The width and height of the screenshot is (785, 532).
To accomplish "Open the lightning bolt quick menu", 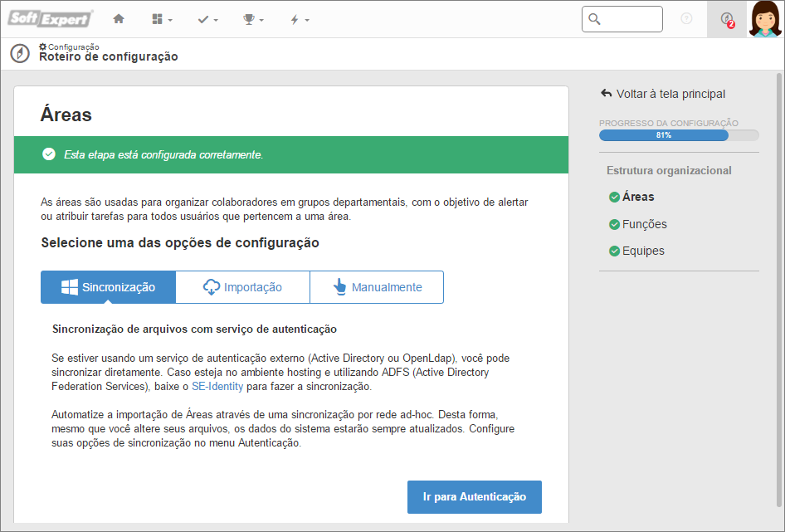I will 295,20.
